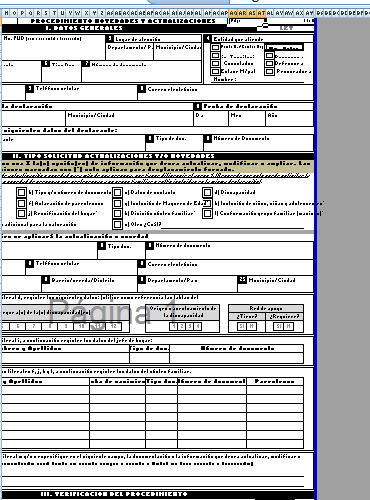Image resolution: width=370 pixels, height=500 pixels.
Task: Select column P header
Action: pyautogui.click(x=22, y=13)
